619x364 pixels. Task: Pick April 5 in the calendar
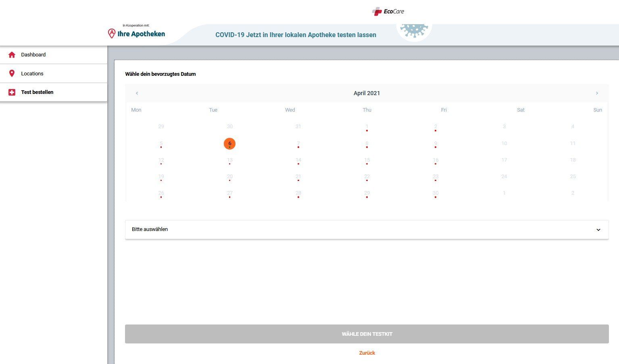tap(161, 144)
